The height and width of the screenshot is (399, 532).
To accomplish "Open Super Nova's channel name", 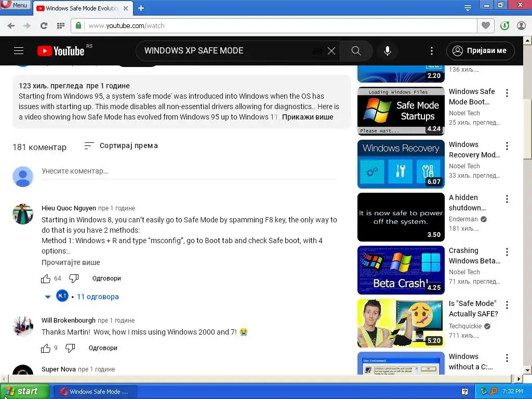I will (58, 369).
